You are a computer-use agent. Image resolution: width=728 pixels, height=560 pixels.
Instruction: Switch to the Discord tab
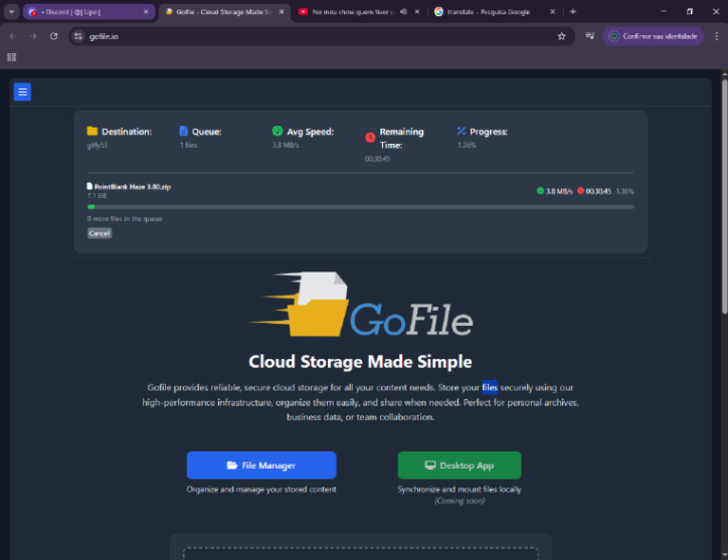88,11
